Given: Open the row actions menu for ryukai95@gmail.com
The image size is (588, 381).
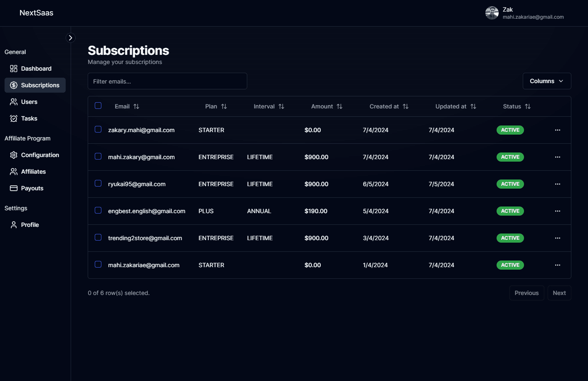Looking at the screenshot, I should point(557,184).
